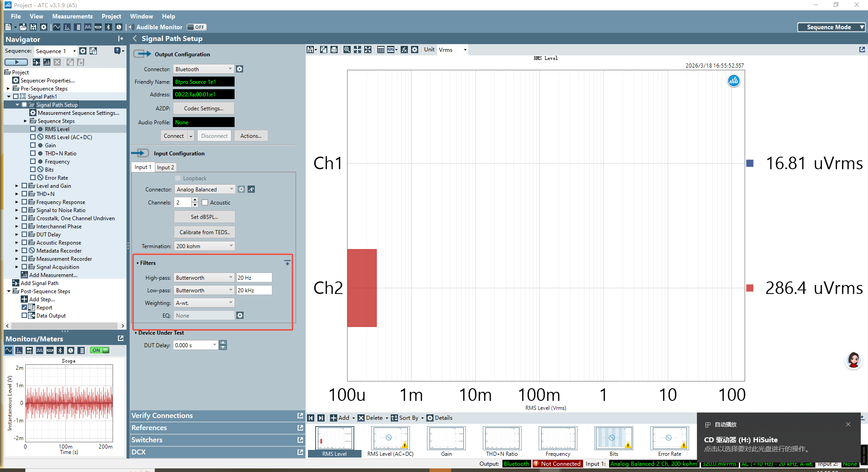This screenshot has height=472, width=868.
Task: Click the Codec Settings... button
Action: click(203, 108)
